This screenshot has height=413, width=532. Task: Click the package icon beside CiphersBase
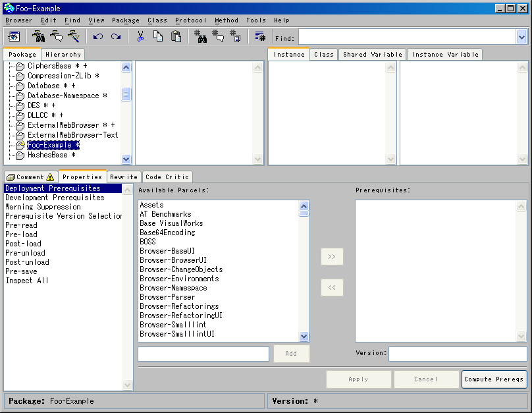(x=20, y=66)
